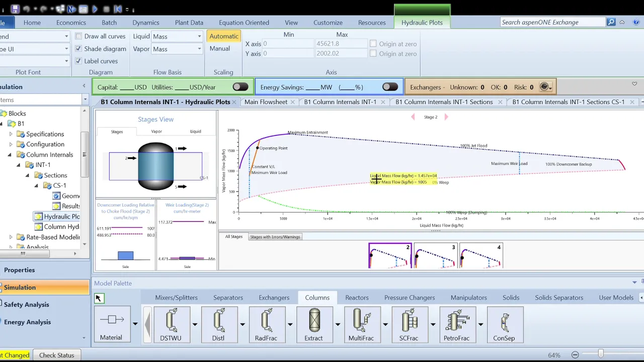Expand the Configuration tree node
This screenshot has height=362, width=644.
11,144
